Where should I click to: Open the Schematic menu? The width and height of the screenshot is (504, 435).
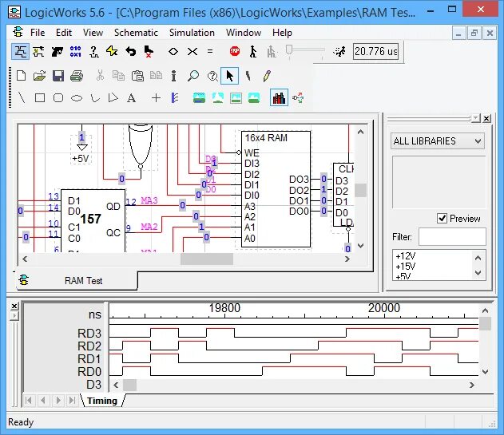[x=136, y=33]
